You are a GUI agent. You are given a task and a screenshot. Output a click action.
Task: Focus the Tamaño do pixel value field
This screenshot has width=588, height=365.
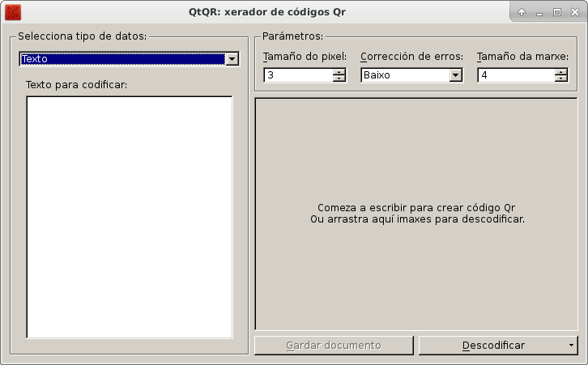(297, 75)
